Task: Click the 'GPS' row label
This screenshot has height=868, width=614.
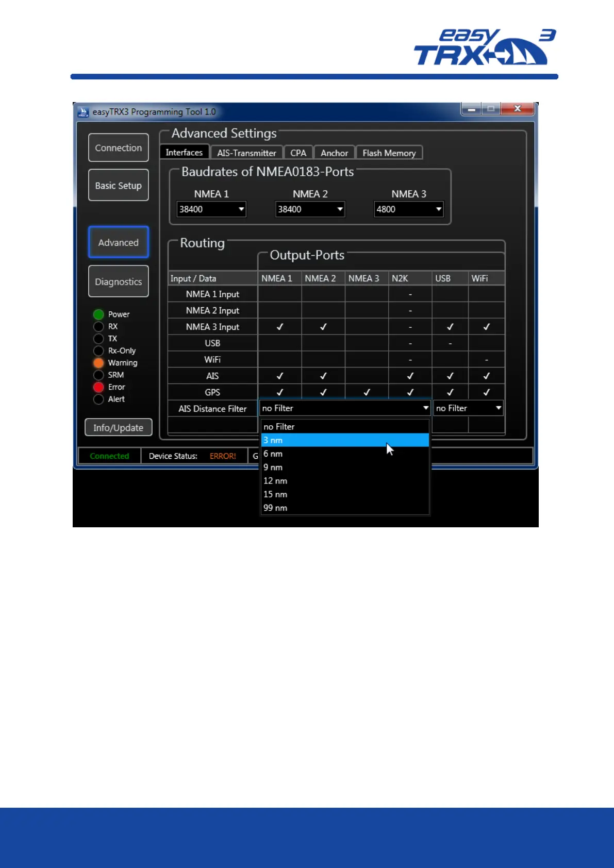Action: (212, 392)
